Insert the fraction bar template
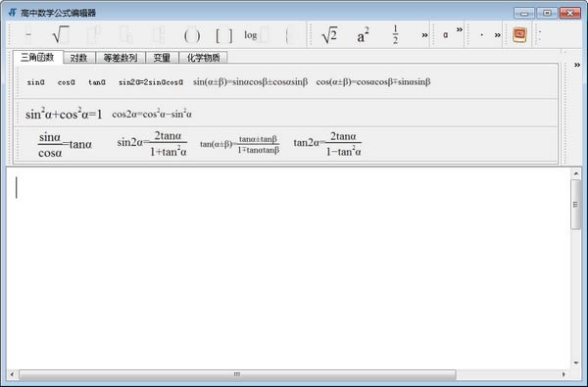 click(28, 35)
